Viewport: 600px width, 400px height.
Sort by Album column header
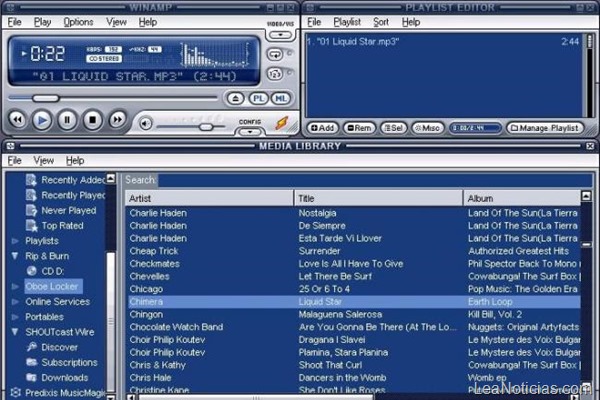(x=522, y=198)
